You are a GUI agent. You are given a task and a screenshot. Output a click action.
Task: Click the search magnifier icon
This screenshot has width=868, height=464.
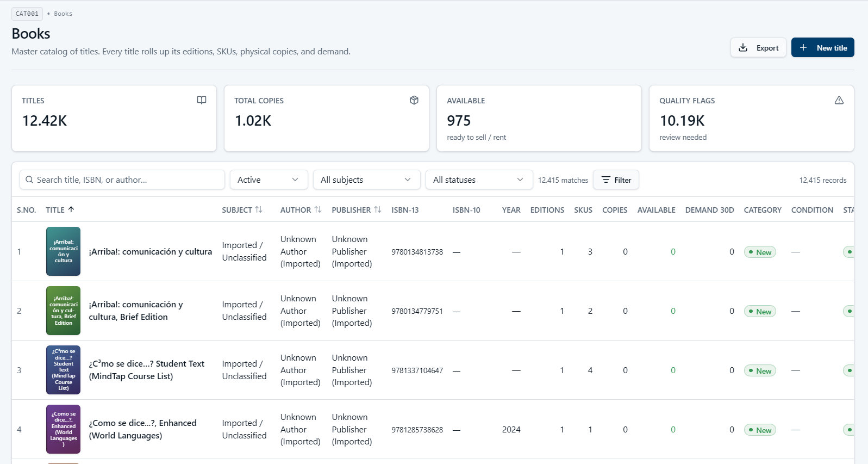(29, 180)
